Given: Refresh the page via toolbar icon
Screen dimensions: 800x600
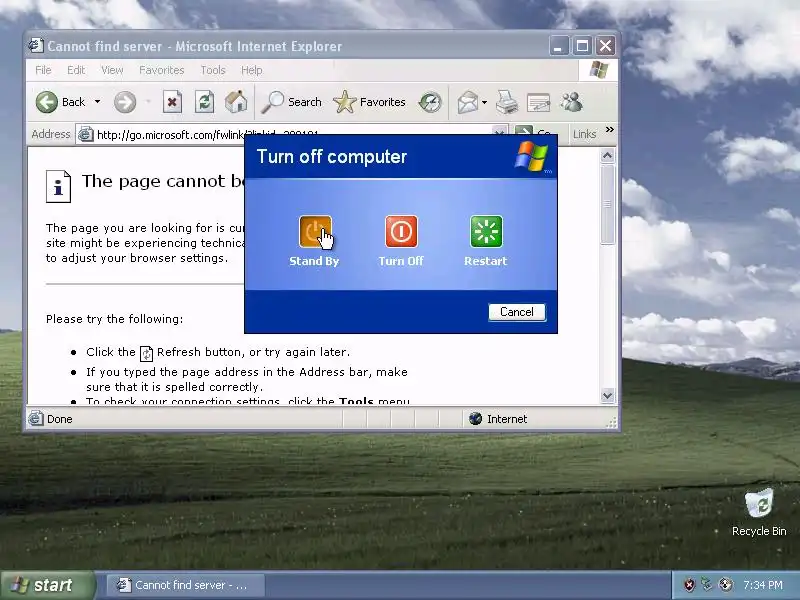Looking at the screenshot, I should coord(204,103).
